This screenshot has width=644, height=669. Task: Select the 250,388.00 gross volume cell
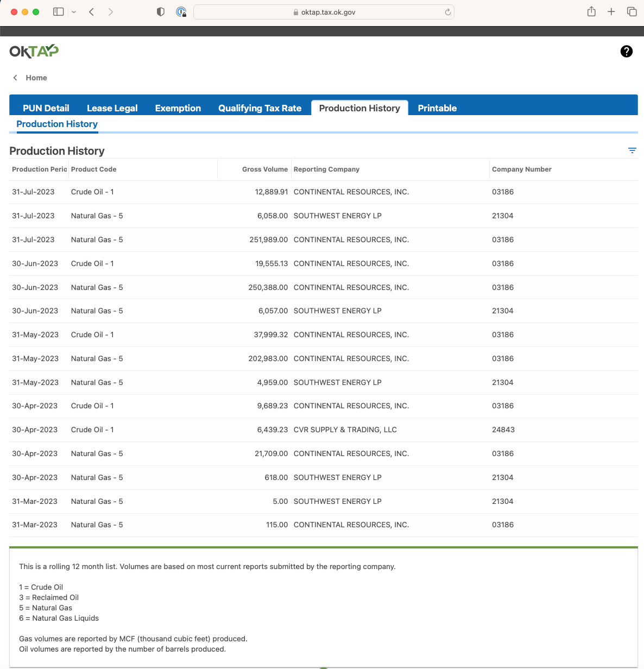(268, 287)
